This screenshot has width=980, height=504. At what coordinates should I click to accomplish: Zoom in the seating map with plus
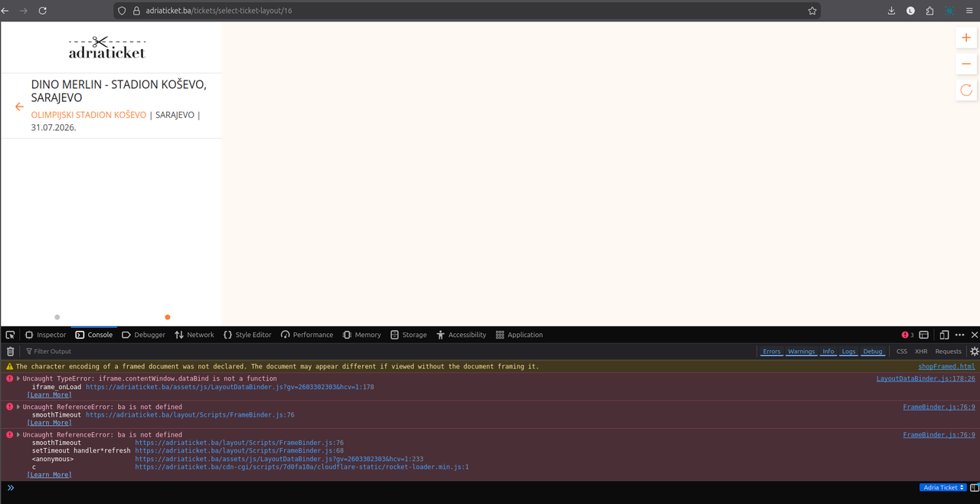pyautogui.click(x=966, y=38)
